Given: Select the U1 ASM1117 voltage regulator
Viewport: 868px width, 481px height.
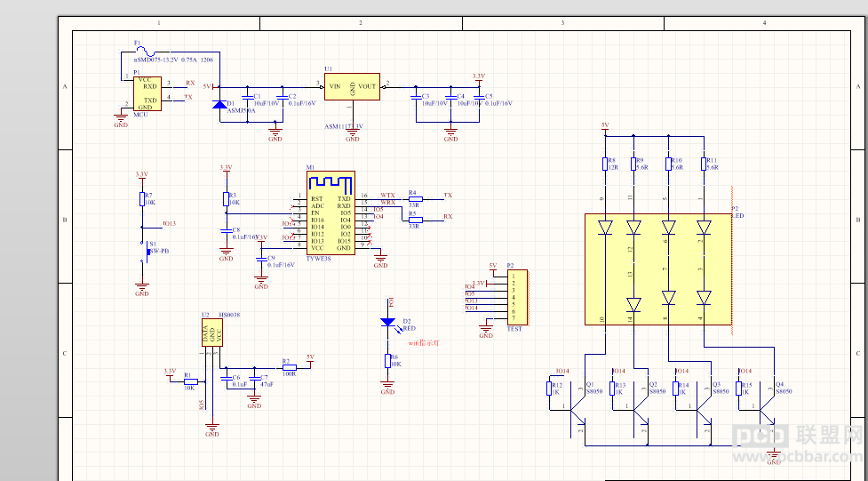Looking at the screenshot, I should pyautogui.click(x=352, y=86).
